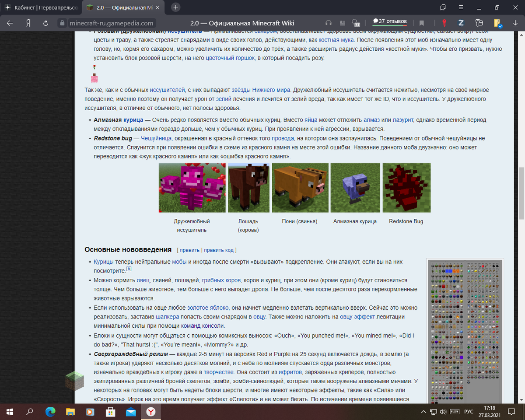The width and height of the screenshot is (525, 420).
Task: Open the 'Чешуйница' link
Action: pyautogui.click(x=157, y=138)
